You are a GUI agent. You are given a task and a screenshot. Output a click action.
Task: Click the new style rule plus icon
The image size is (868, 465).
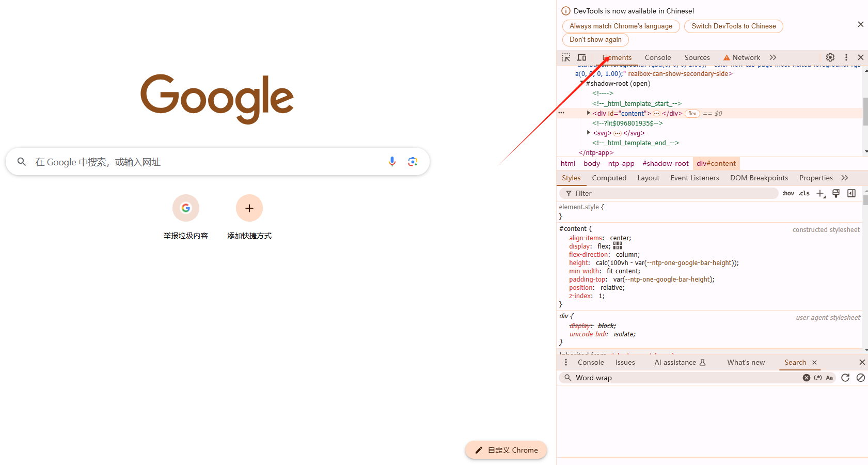pyautogui.click(x=820, y=193)
